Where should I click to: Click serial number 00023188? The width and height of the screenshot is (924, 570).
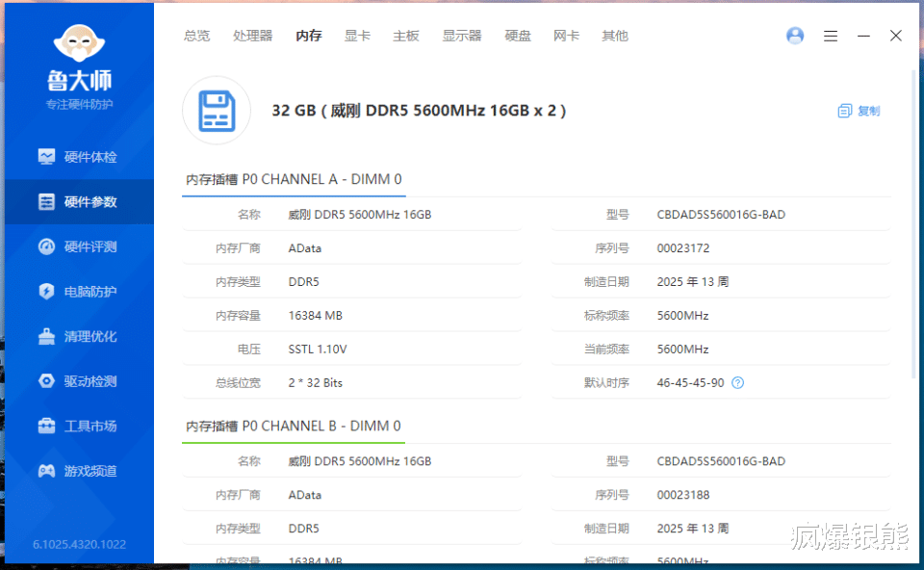coord(683,495)
